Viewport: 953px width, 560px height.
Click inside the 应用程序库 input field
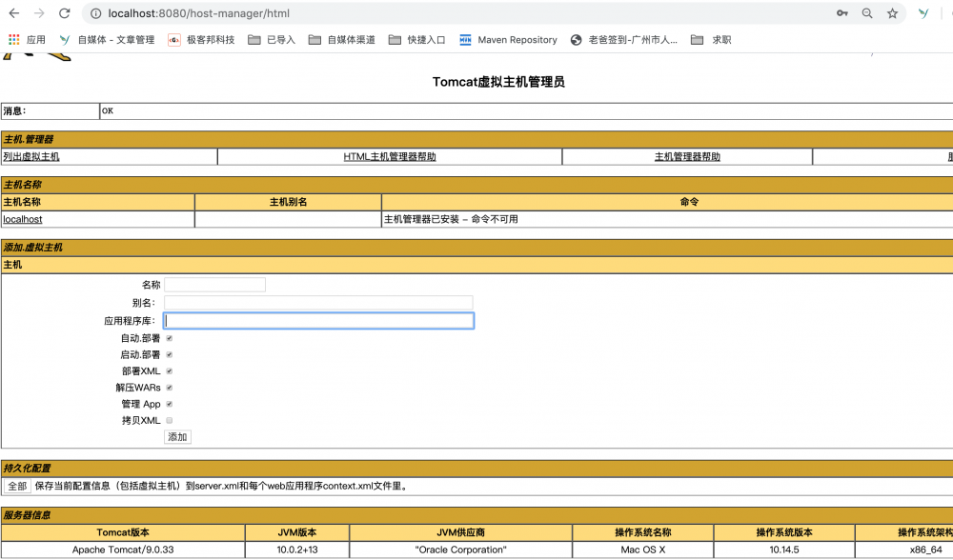pyautogui.click(x=318, y=321)
